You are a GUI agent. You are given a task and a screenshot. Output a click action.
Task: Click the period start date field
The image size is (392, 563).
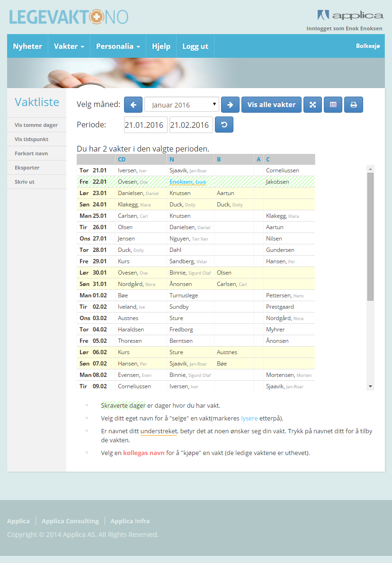pos(145,125)
